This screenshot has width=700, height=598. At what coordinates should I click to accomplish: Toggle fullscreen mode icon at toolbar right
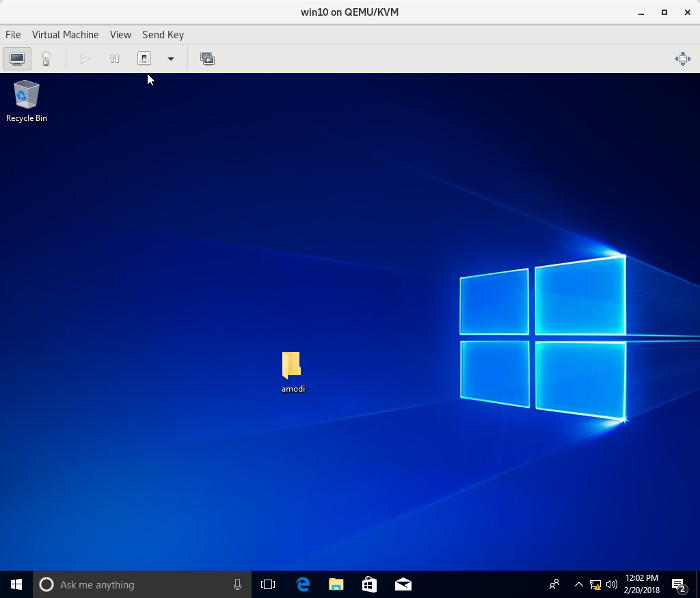click(682, 59)
